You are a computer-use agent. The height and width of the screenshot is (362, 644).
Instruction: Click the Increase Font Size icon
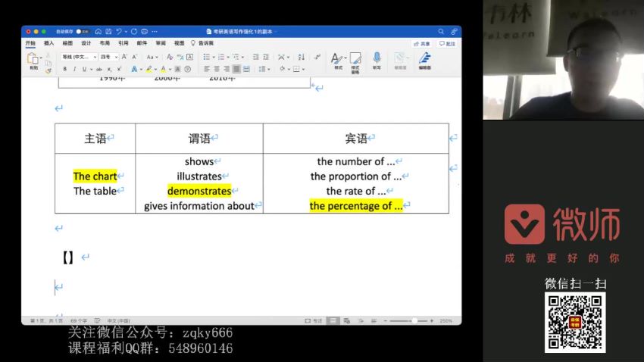point(124,57)
